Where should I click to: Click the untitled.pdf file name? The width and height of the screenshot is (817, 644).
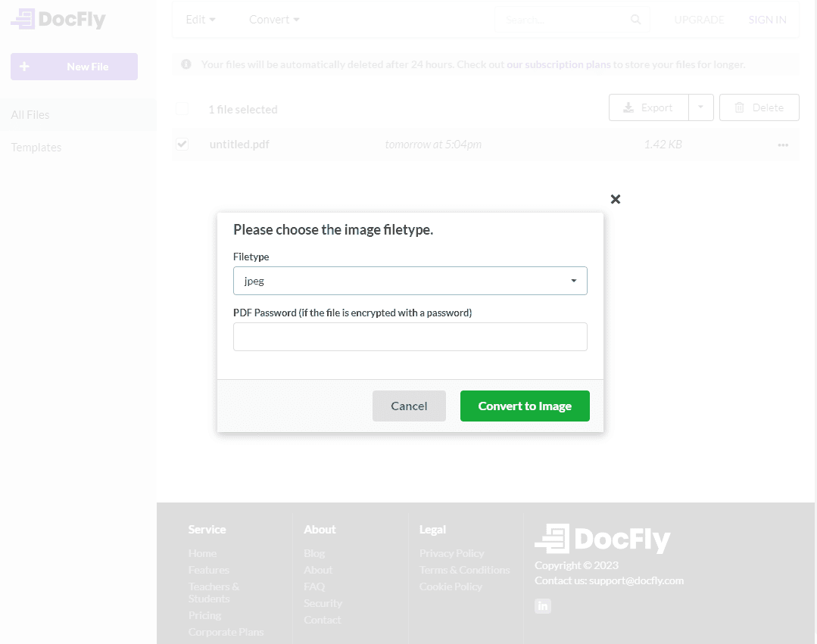[239, 145]
